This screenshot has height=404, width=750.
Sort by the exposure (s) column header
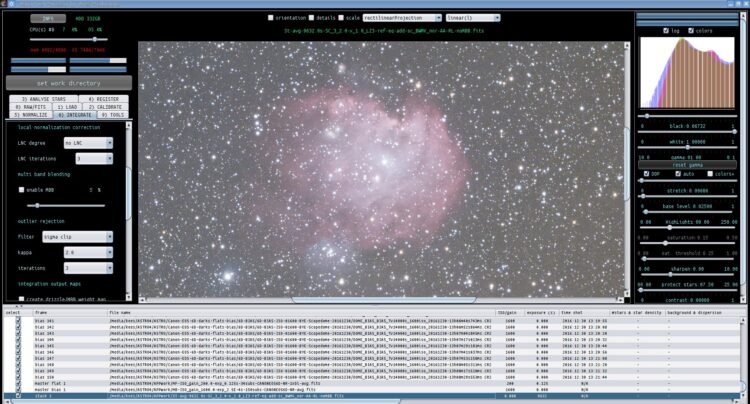pos(541,313)
